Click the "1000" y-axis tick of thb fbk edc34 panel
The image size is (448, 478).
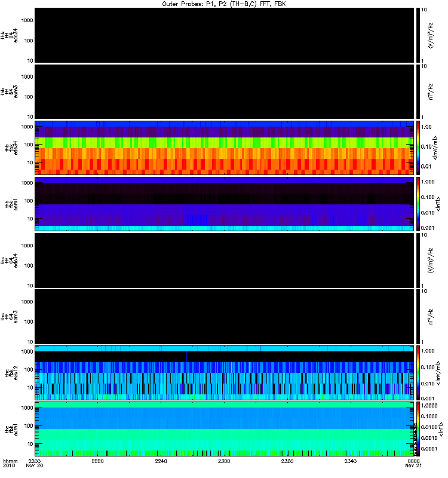click(x=27, y=127)
